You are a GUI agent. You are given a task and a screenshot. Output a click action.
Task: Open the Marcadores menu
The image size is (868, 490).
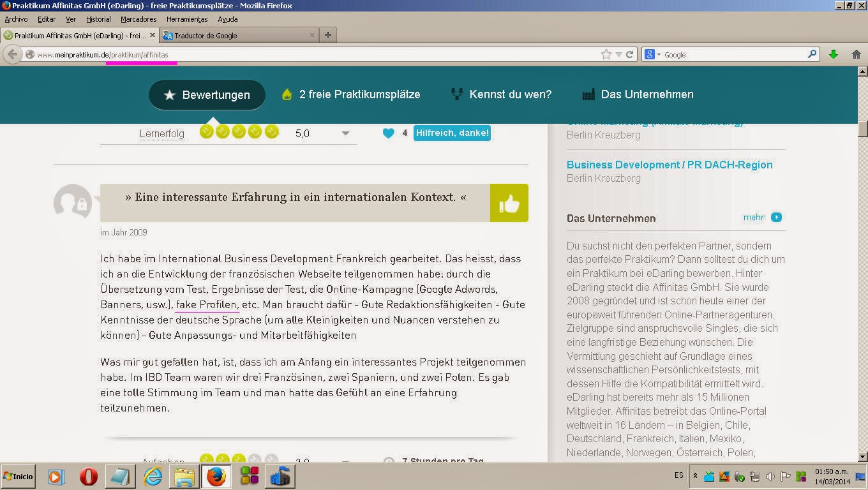138,19
